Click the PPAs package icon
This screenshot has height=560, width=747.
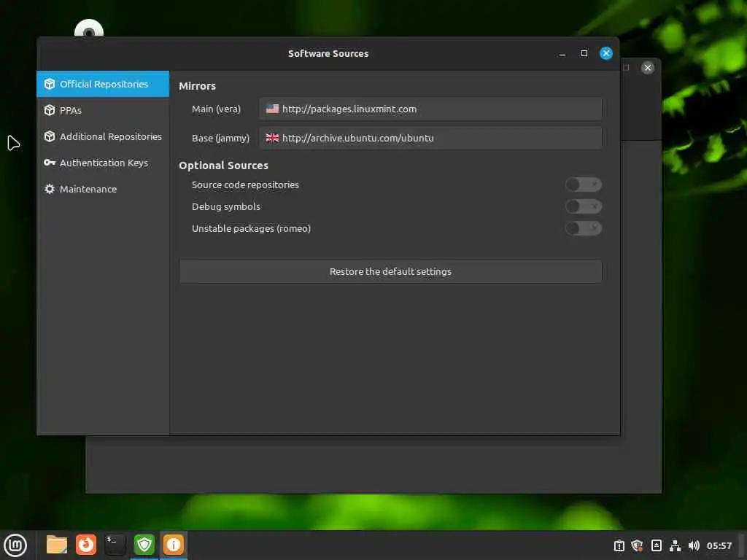click(x=50, y=110)
